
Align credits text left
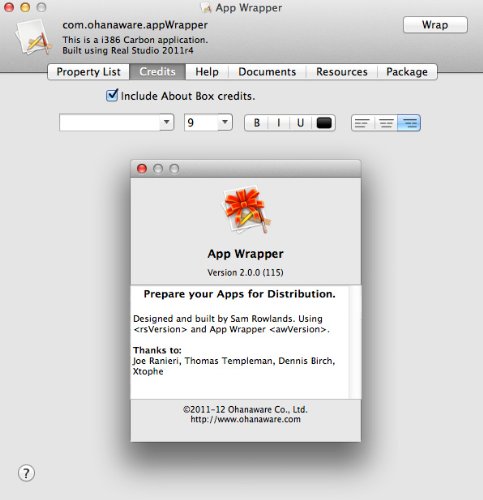(362, 123)
